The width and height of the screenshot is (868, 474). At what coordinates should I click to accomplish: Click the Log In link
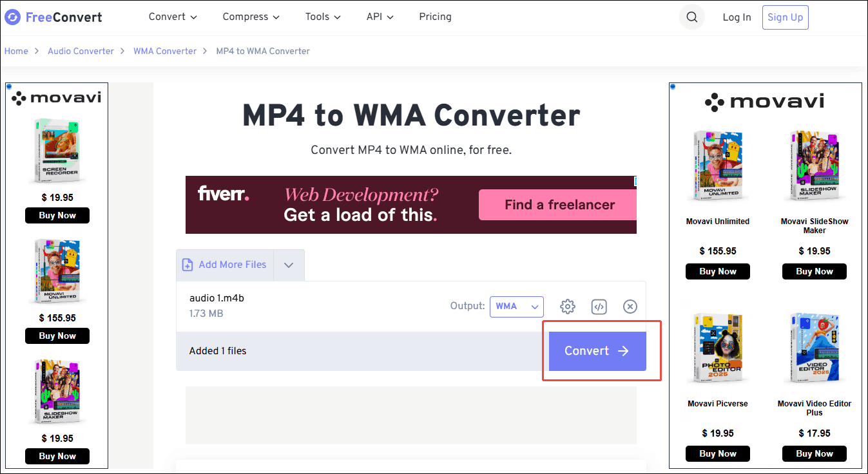click(x=737, y=17)
